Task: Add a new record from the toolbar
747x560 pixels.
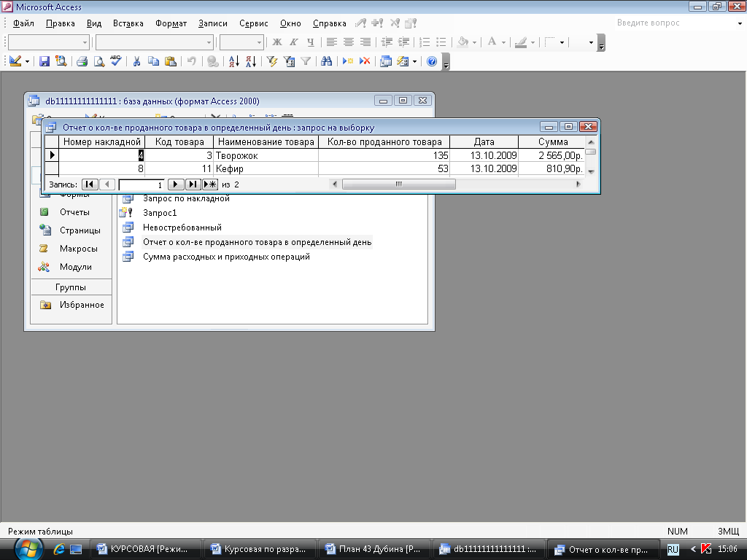Action: click(x=348, y=61)
